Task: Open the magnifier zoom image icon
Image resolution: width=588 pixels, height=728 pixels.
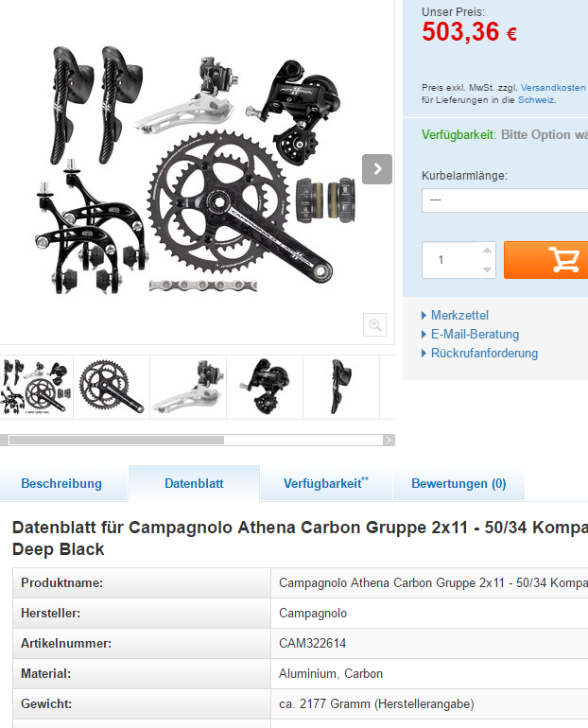Action: [375, 324]
